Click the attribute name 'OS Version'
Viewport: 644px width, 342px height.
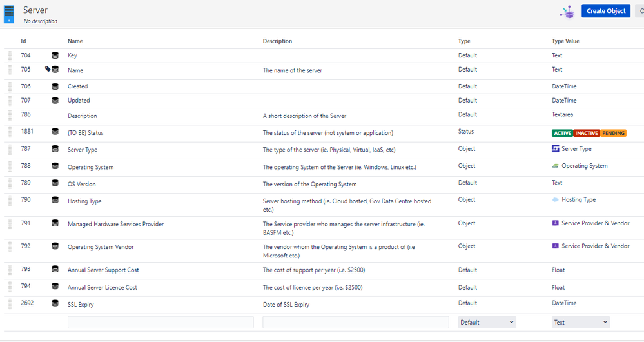(x=82, y=185)
